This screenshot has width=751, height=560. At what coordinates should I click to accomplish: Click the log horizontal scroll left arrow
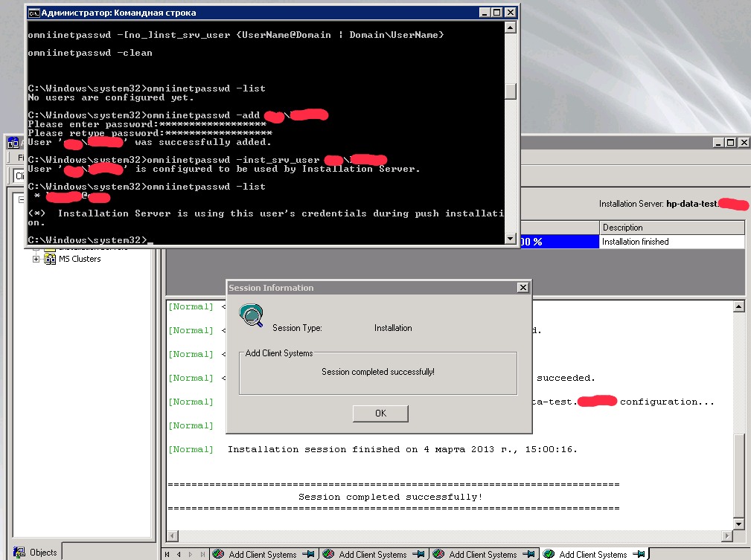pos(173,535)
